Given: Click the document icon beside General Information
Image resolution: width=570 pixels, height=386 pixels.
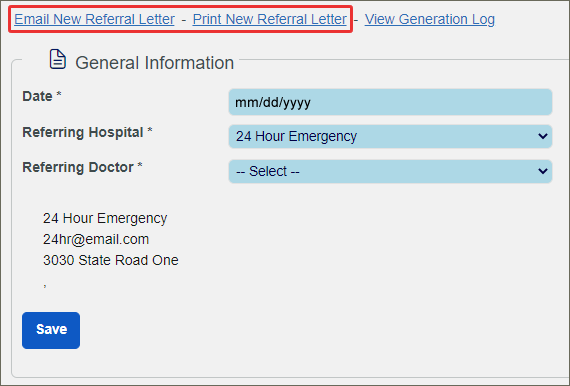Looking at the screenshot, I should coord(57,59).
